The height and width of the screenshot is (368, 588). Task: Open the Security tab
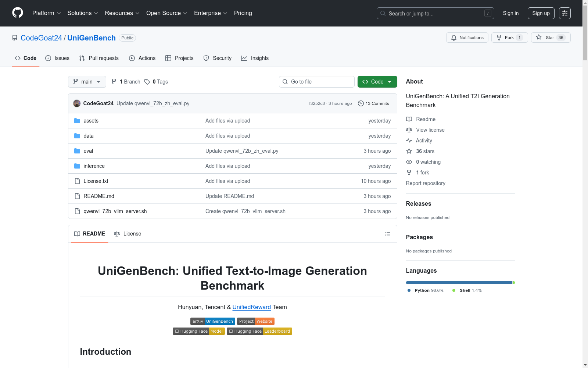[218, 58]
